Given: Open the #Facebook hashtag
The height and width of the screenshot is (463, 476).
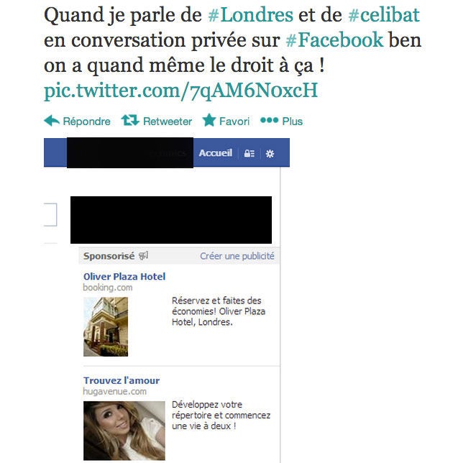Looking at the screenshot, I should click(334, 40).
